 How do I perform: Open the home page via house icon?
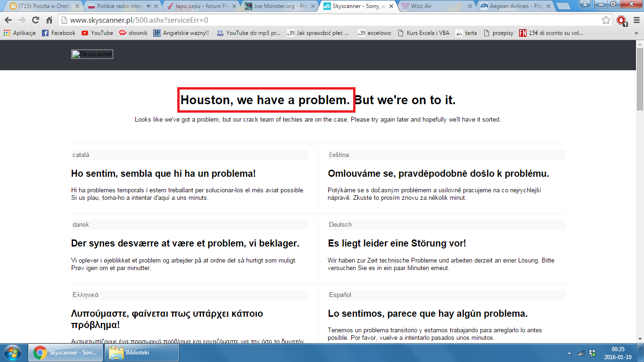[49, 20]
